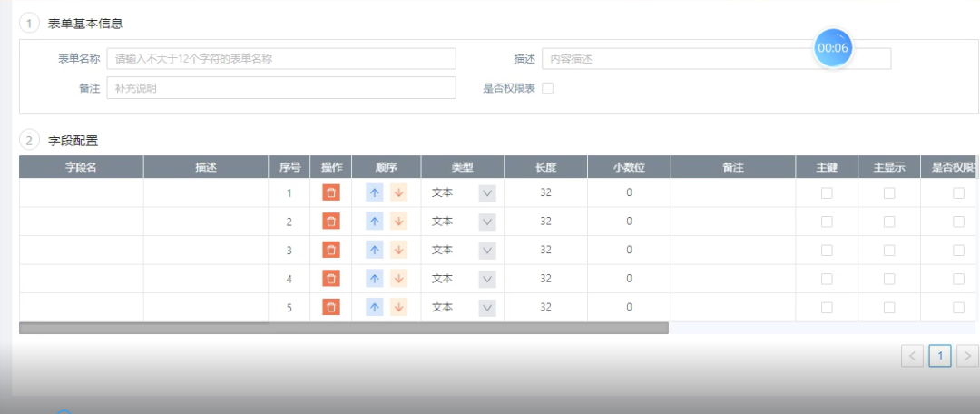Click the 字段名 column header
The image size is (980, 414).
(x=82, y=167)
